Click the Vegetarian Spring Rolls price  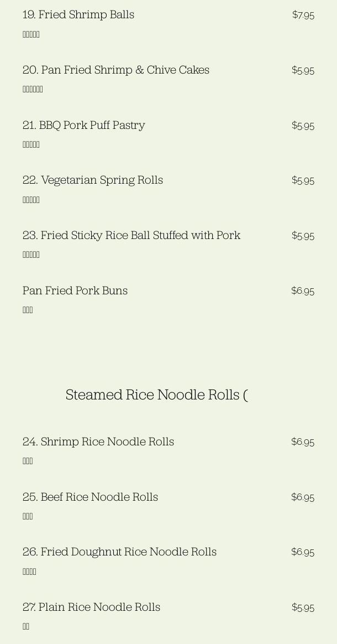click(x=303, y=180)
